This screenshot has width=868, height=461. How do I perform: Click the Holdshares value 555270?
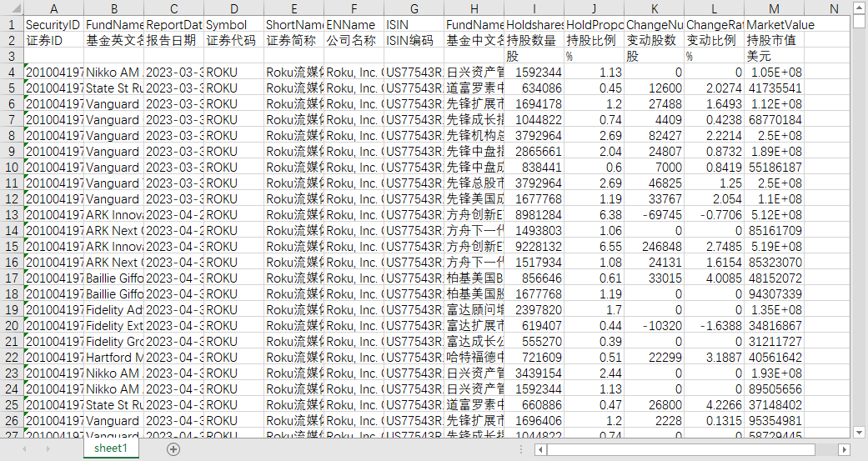[534, 342]
